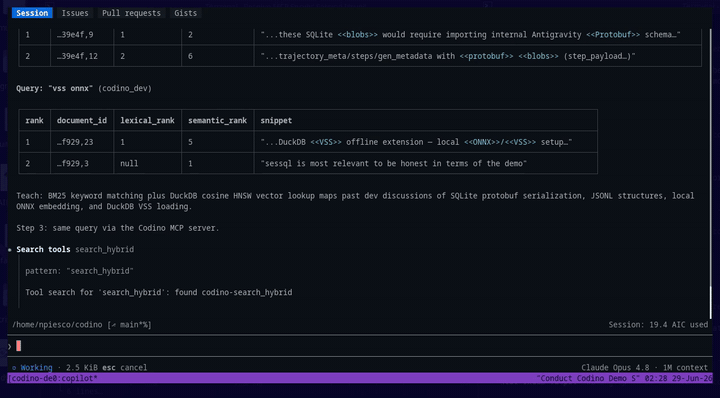The height and width of the screenshot is (398, 720).
Task: Click the "Conduct Codino Demo S" pane title
Action: (588, 379)
